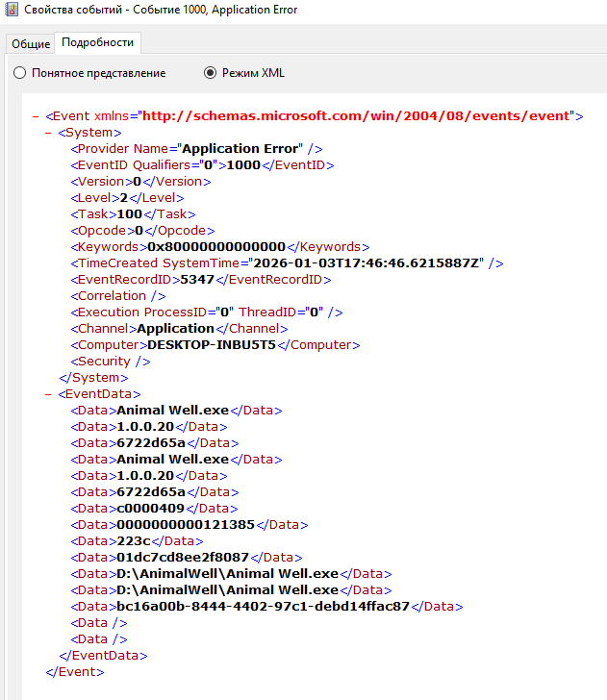
Task: Click first 1.0.0.20 Data entry
Action: click(149, 427)
